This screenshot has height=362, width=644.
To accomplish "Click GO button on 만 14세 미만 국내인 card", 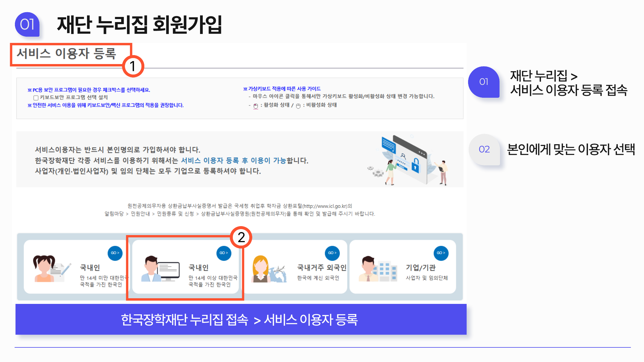I will tap(115, 253).
